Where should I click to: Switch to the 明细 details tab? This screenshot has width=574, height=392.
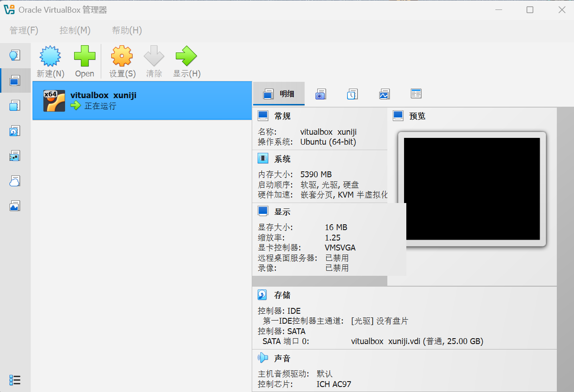point(279,94)
